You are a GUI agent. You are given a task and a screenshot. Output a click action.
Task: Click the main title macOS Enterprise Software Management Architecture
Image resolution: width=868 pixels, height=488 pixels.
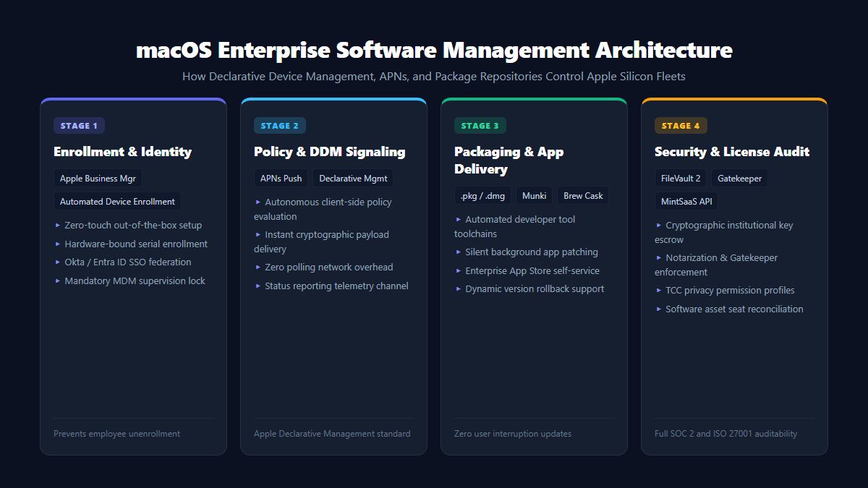(x=434, y=51)
